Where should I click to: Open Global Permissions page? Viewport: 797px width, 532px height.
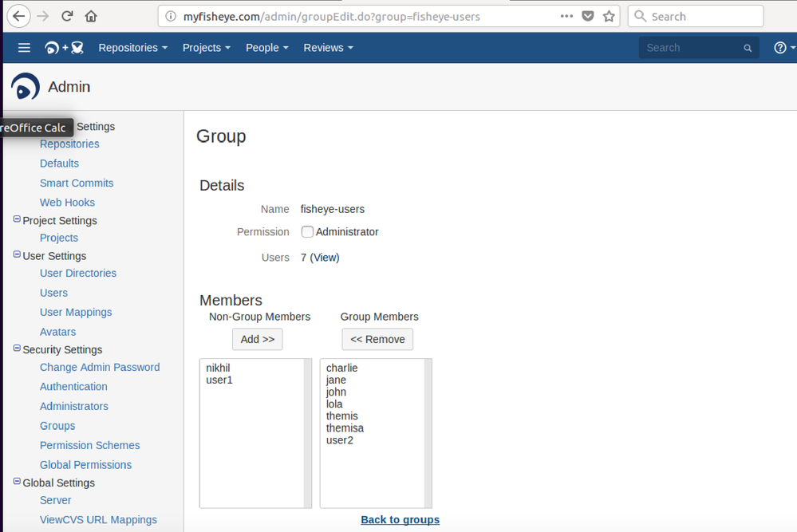coord(86,465)
